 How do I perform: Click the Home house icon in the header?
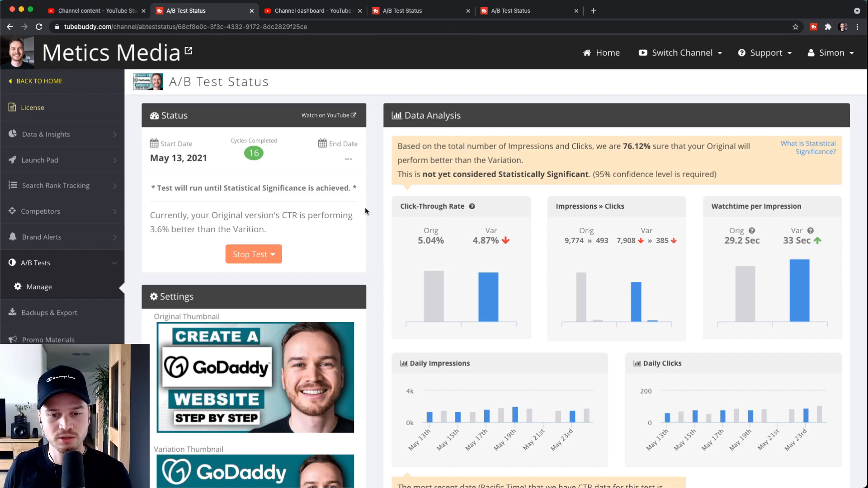587,53
